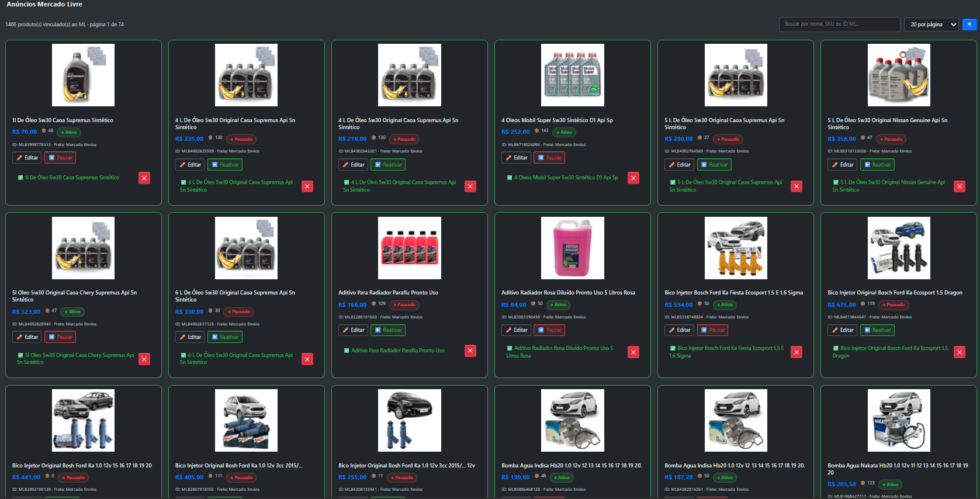The height and width of the screenshot is (499, 980).
Task: Click red X on the R$ 235,00 oil card
Action: 307,186
